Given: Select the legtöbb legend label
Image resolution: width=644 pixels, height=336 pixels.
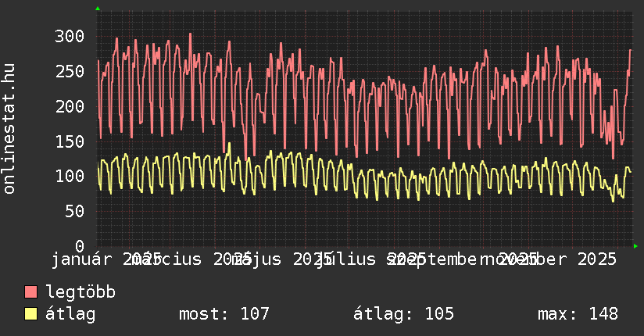Looking at the screenshot, I should coord(81,293).
